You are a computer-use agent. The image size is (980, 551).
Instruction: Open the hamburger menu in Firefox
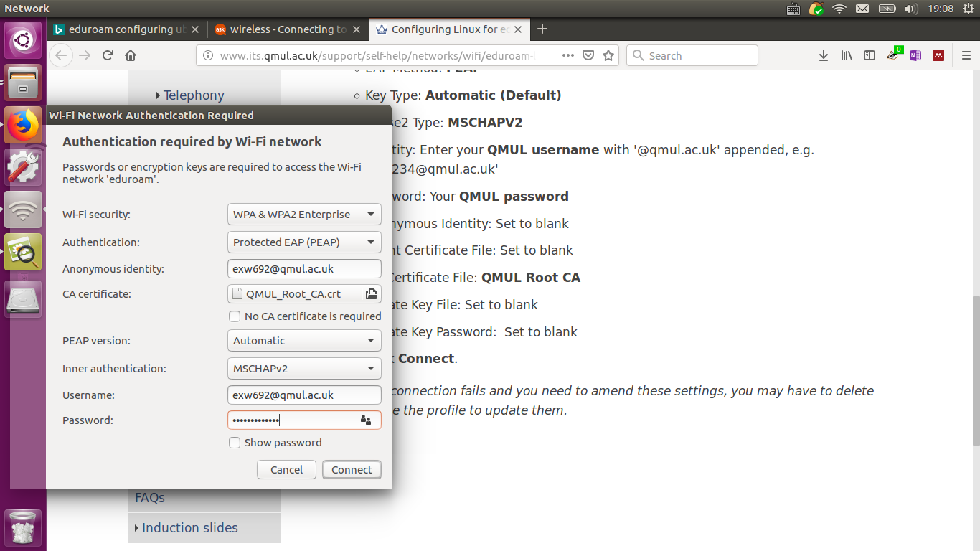pos(965,55)
